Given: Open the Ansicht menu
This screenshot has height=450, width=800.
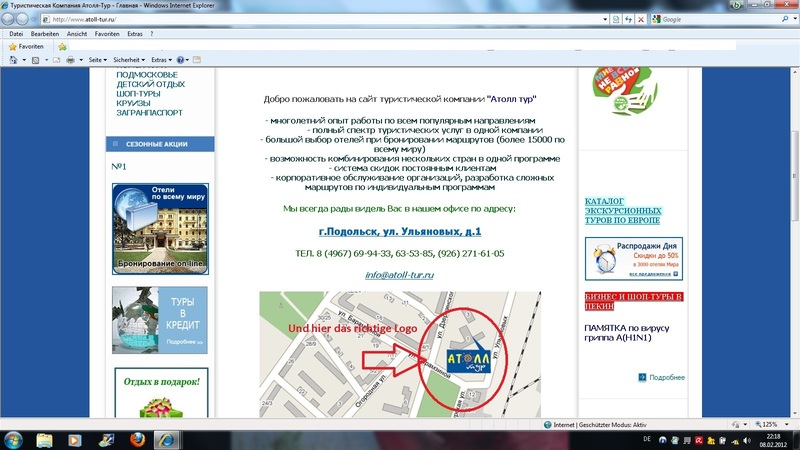Looking at the screenshot, I should (x=77, y=34).
